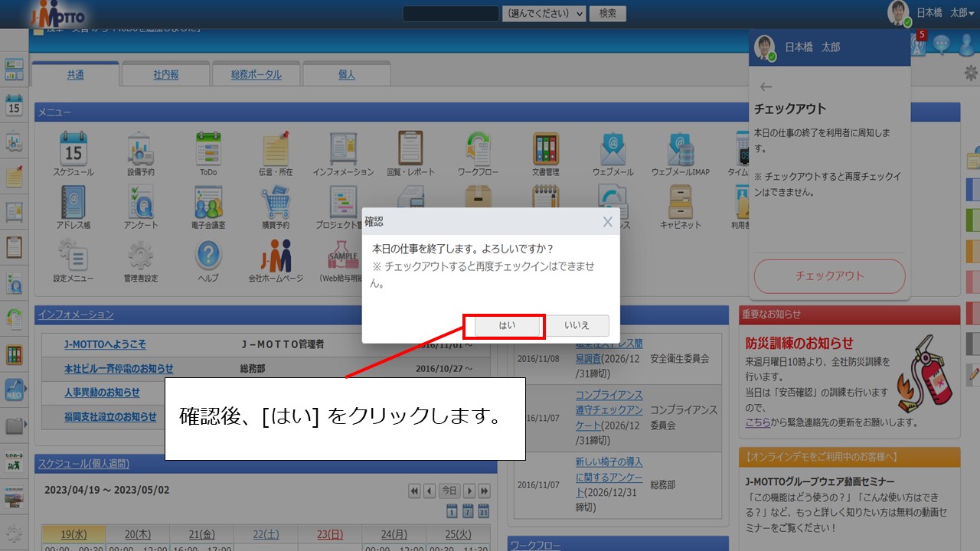This screenshot has height=551, width=980.
Task: Jump back a week with the double-left arrow
Action: pyautogui.click(x=415, y=491)
